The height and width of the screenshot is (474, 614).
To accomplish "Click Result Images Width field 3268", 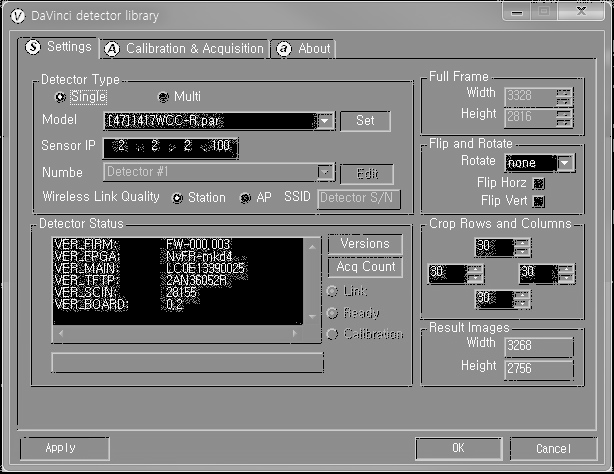I will (x=539, y=347).
